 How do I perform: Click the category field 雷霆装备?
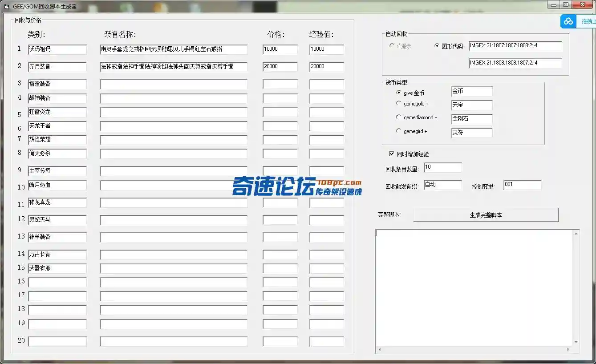pyautogui.click(x=57, y=84)
